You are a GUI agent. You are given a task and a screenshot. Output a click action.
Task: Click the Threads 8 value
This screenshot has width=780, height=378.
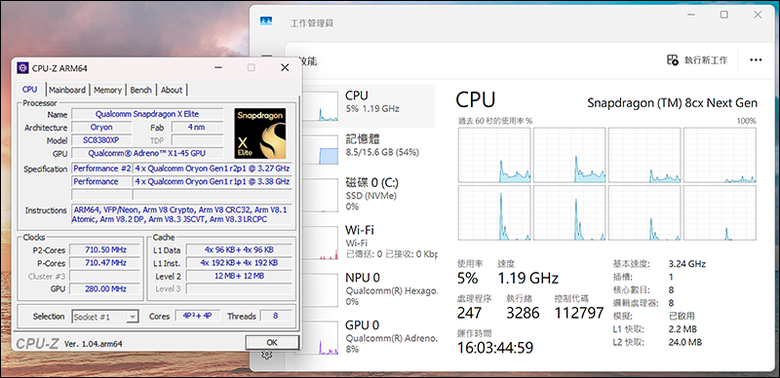(x=276, y=316)
